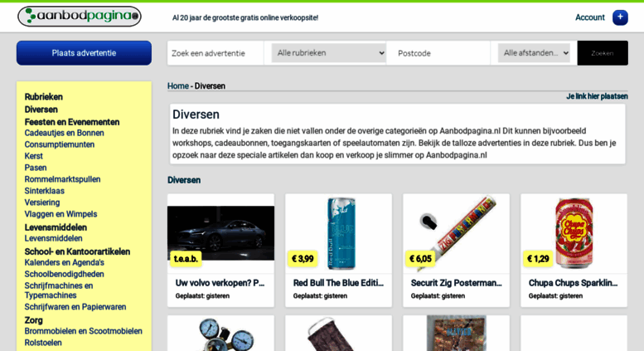Open the Red Bull can thumbnail
Viewport: 644px width, 351px height.
341,233
